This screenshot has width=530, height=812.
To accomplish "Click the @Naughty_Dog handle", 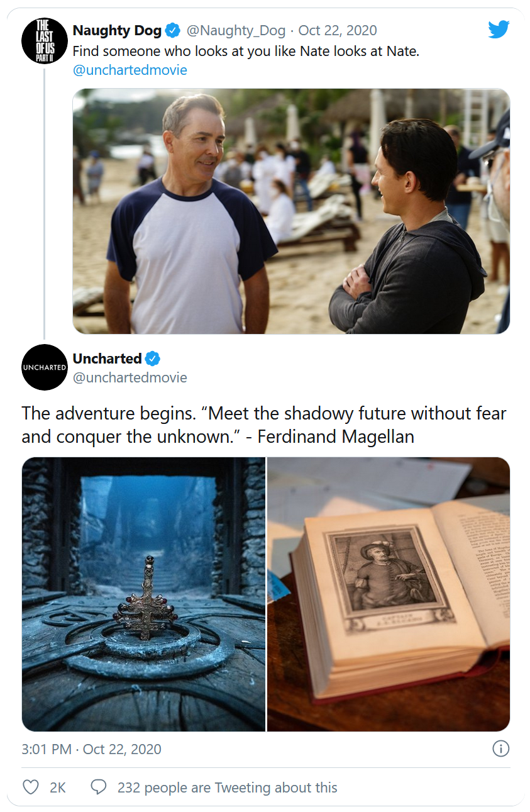I will [236, 30].
